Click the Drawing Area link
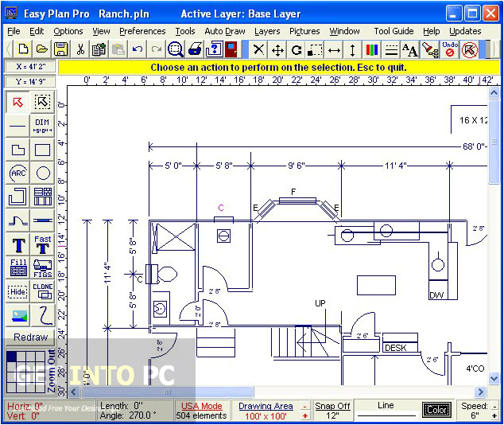The width and height of the screenshot is (504, 425). [266, 406]
